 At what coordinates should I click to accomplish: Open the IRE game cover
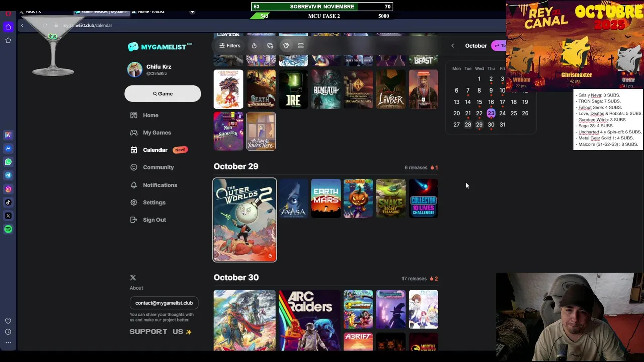(x=293, y=89)
